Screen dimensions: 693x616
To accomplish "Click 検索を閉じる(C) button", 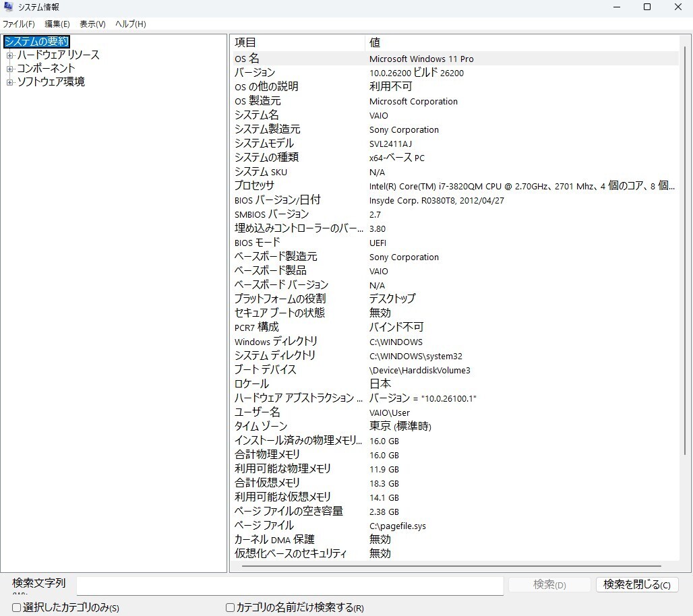I will [637, 584].
